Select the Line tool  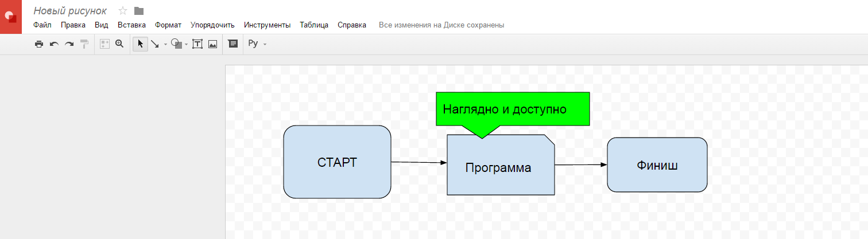pos(154,44)
